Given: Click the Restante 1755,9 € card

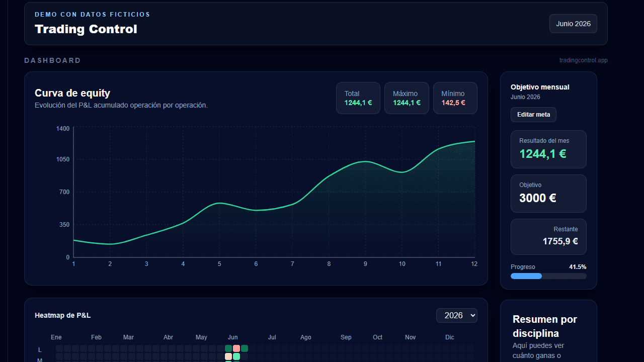Looking at the screenshot, I should pos(548,237).
